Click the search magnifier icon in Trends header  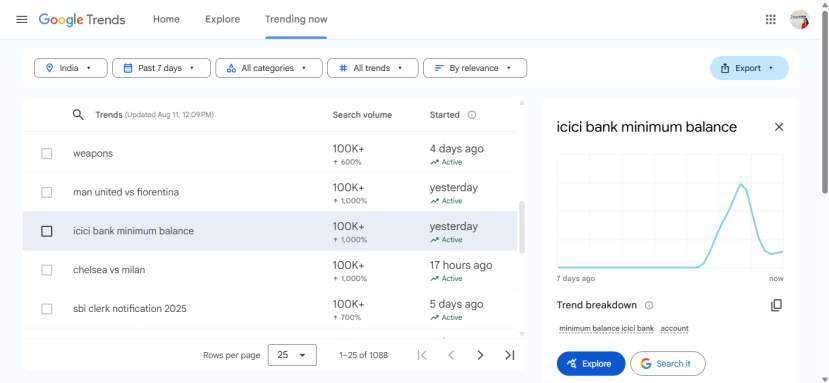78,115
